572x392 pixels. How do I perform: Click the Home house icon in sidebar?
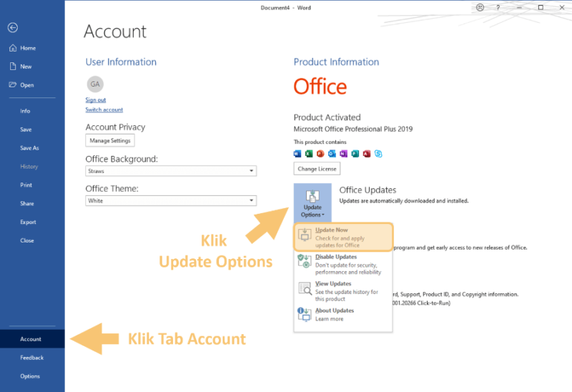[13, 48]
